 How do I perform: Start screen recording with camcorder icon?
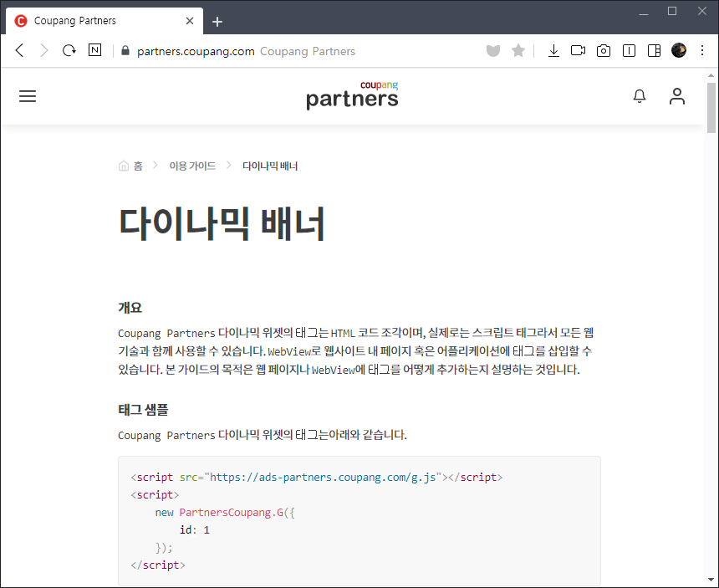(579, 50)
